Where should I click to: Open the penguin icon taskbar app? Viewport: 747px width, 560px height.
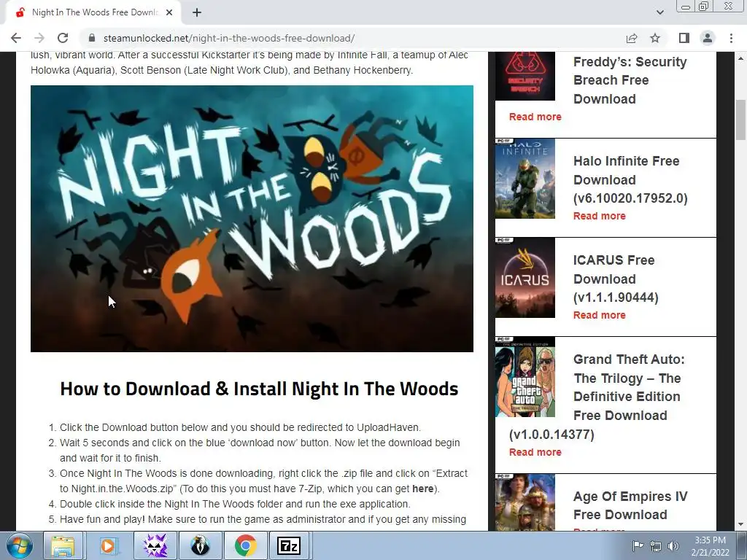[x=200, y=545]
